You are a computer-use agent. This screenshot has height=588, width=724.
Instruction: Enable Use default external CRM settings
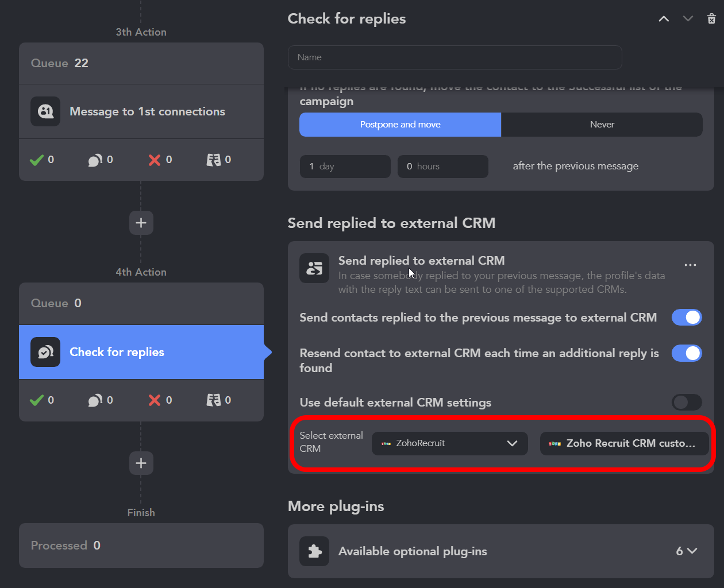[x=687, y=403]
